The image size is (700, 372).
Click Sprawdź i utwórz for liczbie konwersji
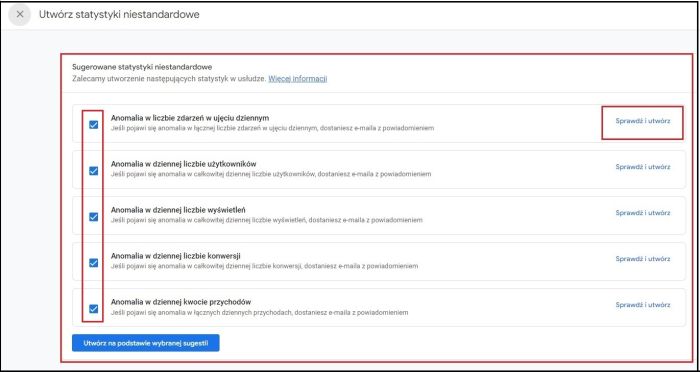point(642,259)
